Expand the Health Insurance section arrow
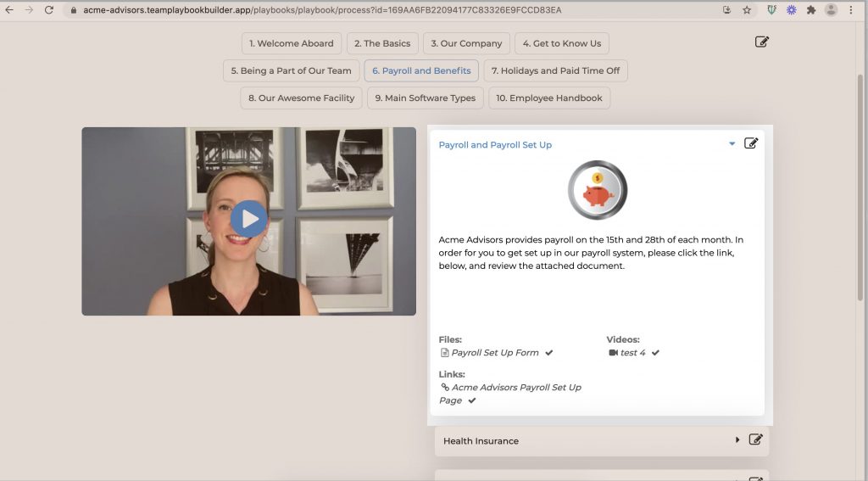The width and height of the screenshot is (868, 481). (737, 439)
